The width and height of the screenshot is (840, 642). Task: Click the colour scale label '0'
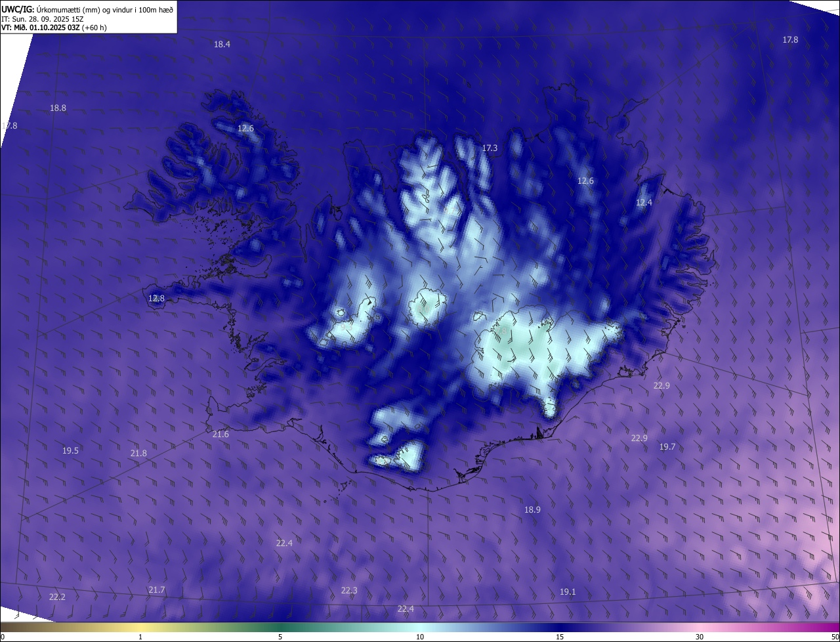coord(3,637)
